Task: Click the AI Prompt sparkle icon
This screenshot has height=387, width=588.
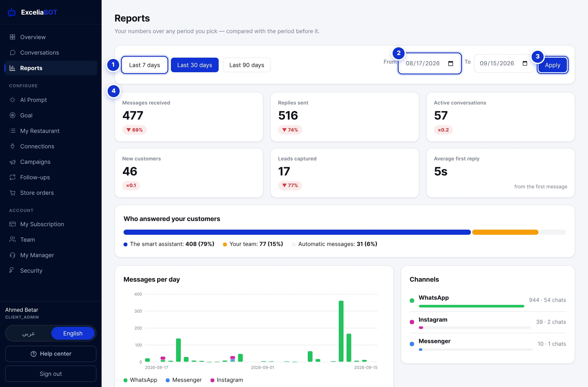Action: tap(12, 100)
